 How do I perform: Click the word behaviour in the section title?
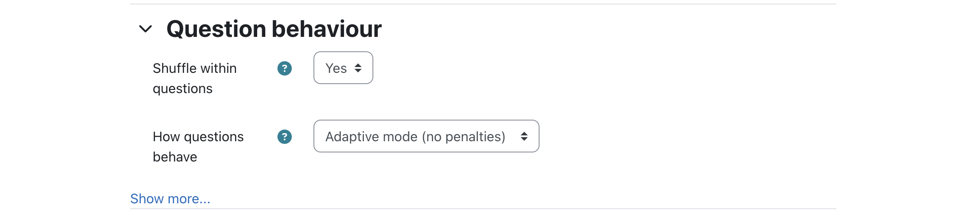[x=327, y=29]
